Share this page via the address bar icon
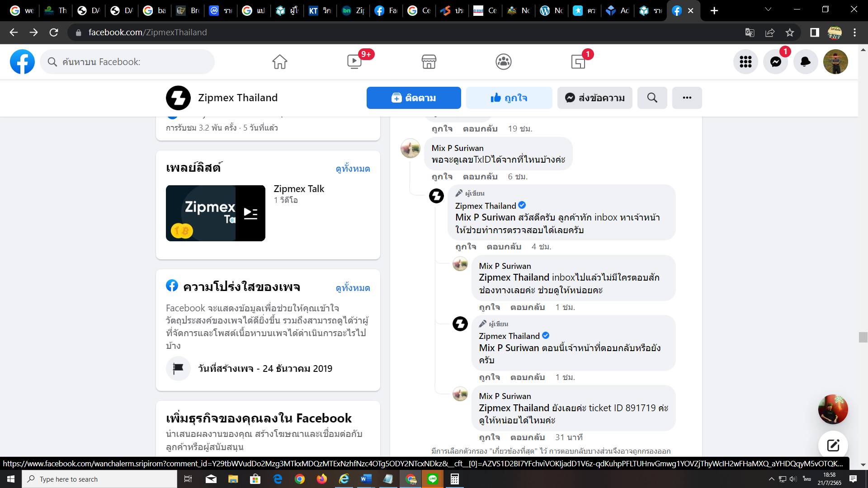Screen dimensions: 868x488 (769, 32)
